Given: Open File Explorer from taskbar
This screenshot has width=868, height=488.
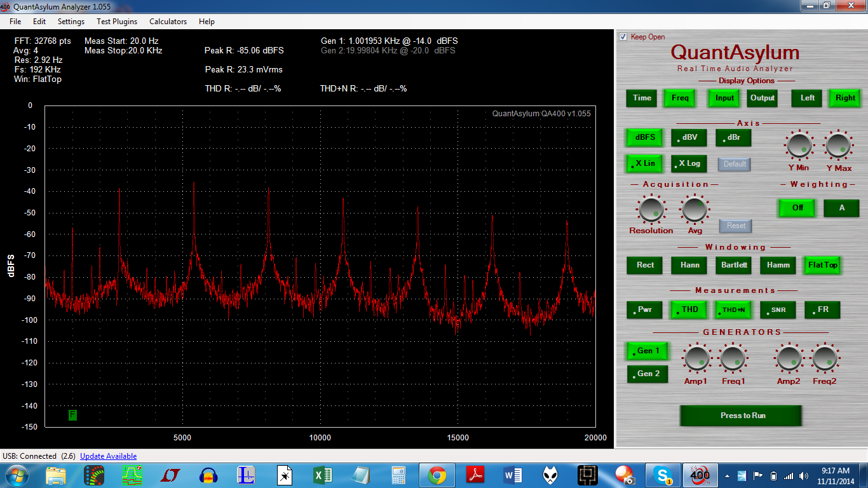Looking at the screenshot, I should (x=56, y=475).
